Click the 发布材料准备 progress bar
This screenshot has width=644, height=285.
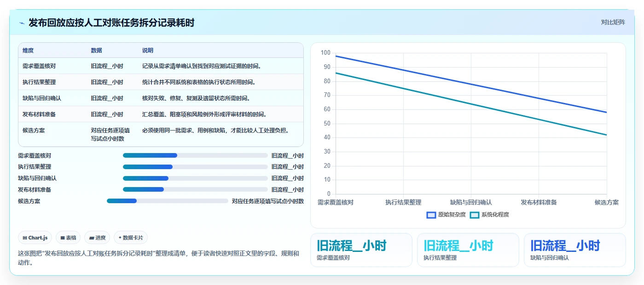[x=195, y=189]
